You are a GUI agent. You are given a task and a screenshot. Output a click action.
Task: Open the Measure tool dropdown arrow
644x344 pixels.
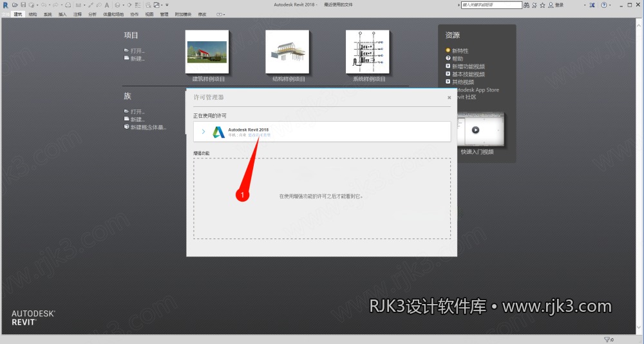(84, 5)
